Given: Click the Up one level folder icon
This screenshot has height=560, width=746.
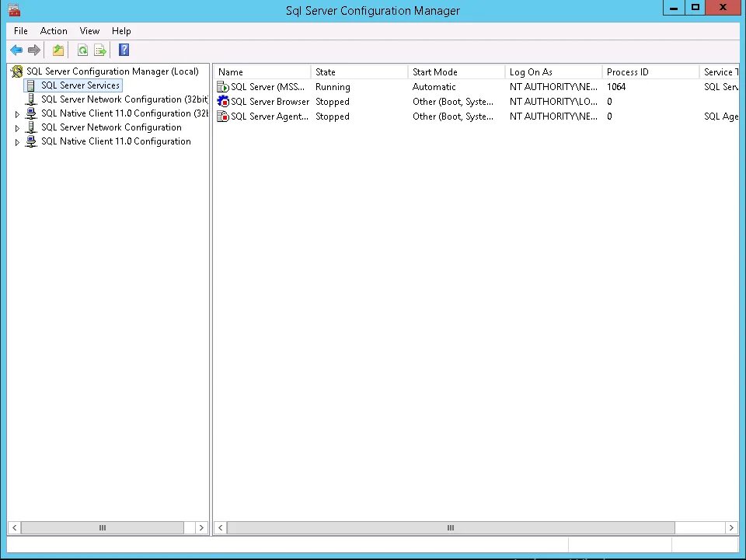Looking at the screenshot, I should click(58, 50).
